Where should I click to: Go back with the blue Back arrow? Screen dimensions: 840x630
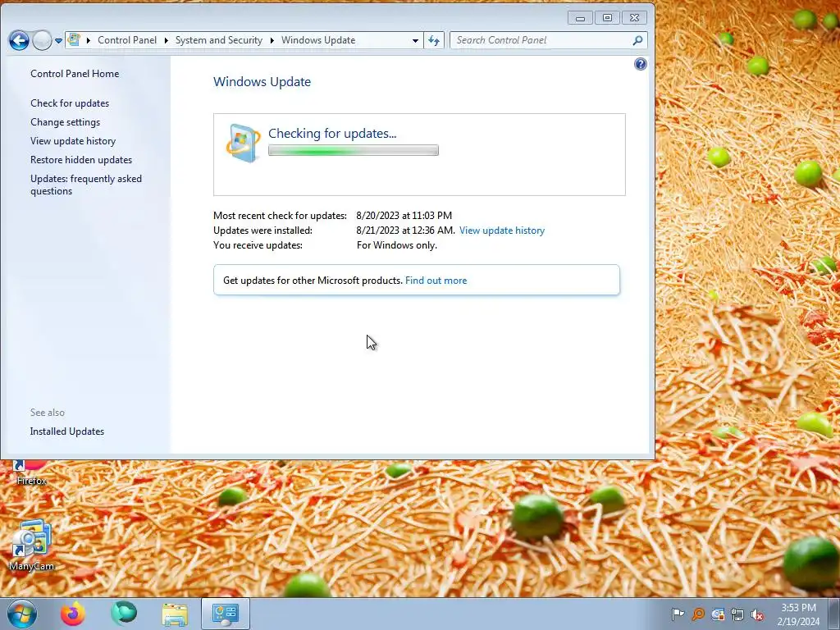point(20,40)
